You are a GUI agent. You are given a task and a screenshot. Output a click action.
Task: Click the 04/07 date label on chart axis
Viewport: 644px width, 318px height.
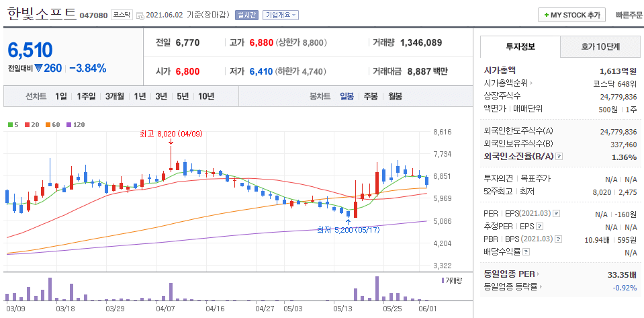[166, 307]
